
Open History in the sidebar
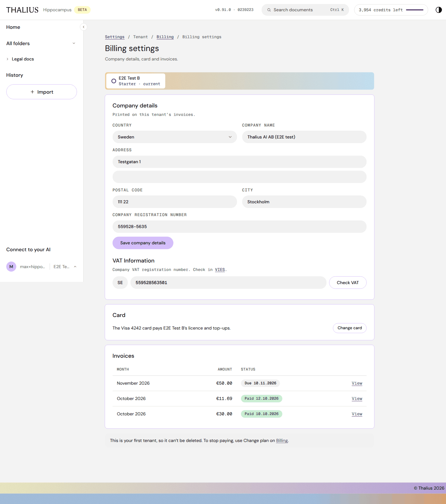(x=15, y=75)
